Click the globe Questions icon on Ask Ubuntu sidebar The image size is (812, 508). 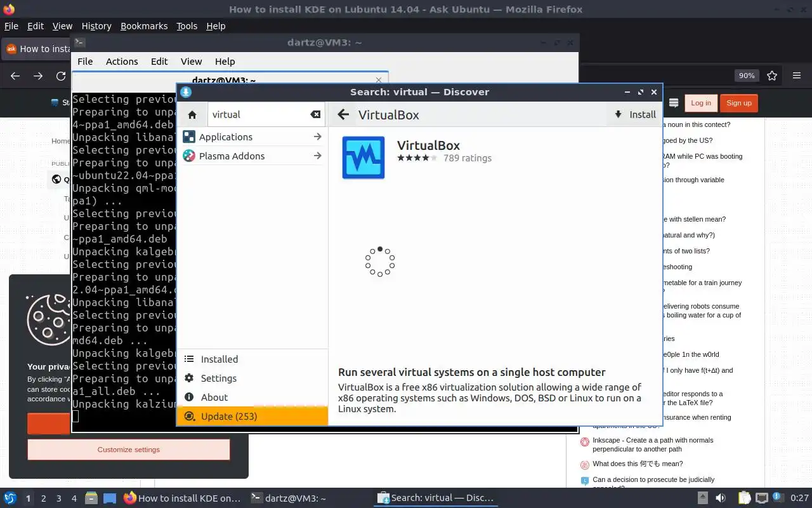pos(56,179)
